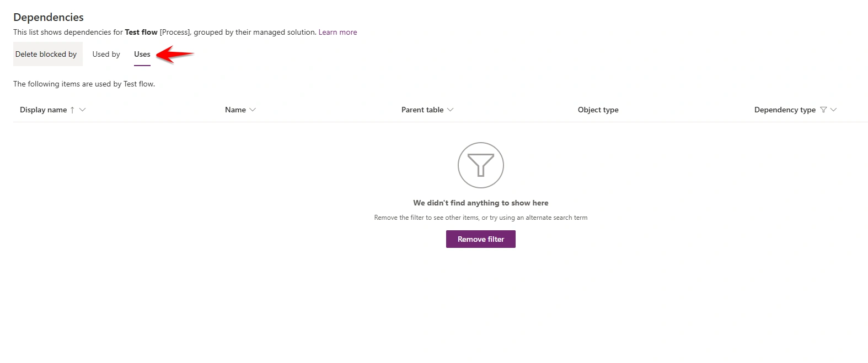This screenshot has height=363, width=868.
Task: Click the filter icon beside Dependency type
Action: tap(823, 110)
